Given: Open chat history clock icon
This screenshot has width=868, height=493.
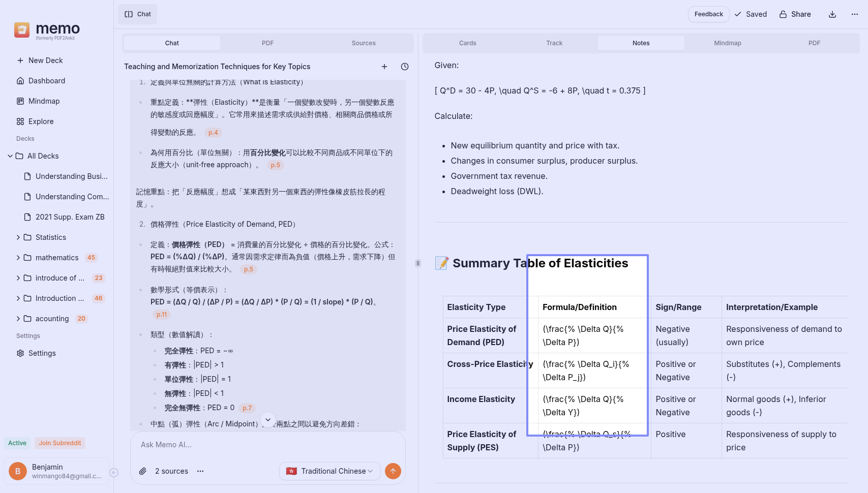Looking at the screenshot, I should (405, 67).
